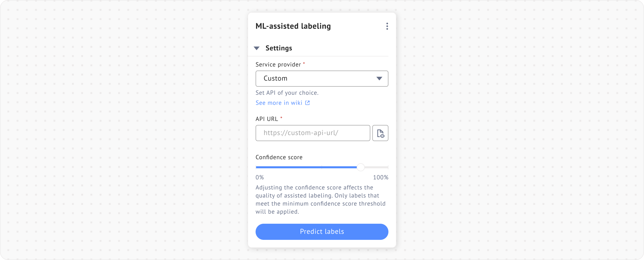
Task: Open the See more in wiki link
Action: click(x=279, y=103)
